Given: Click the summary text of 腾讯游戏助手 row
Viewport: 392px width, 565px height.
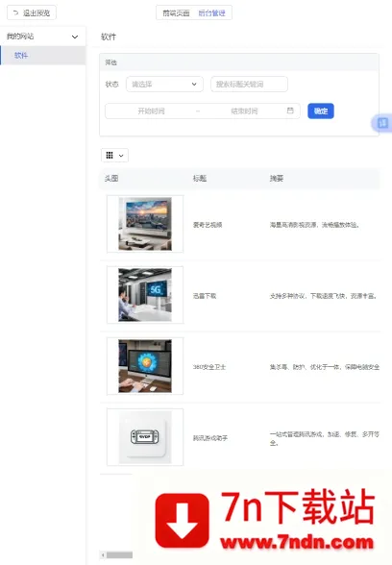Looking at the screenshot, I should 325,438.
